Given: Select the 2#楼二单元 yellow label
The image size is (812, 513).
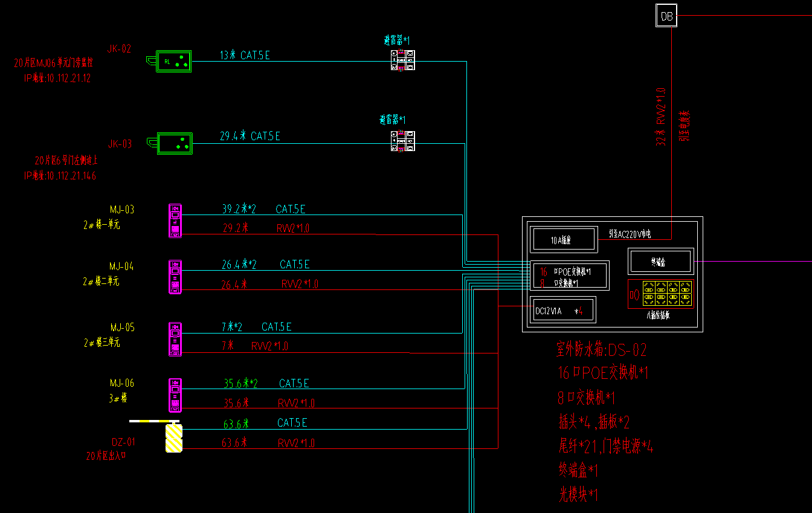Looking at the screenshot, I should (101, 282).
